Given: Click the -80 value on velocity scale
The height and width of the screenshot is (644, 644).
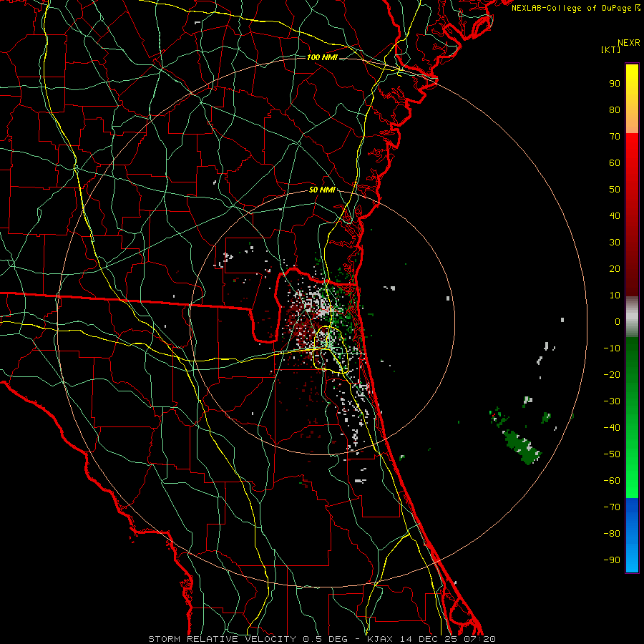Looking at the screenshot, I should 612,534.
